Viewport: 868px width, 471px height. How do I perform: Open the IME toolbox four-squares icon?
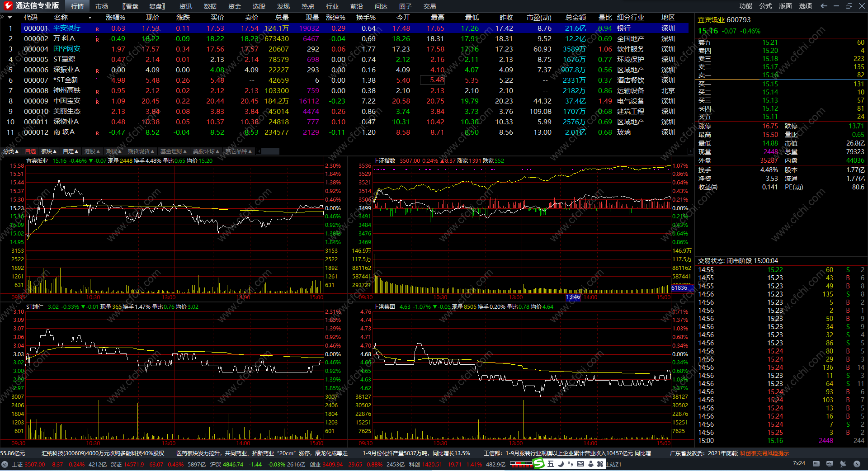(600, 464)
